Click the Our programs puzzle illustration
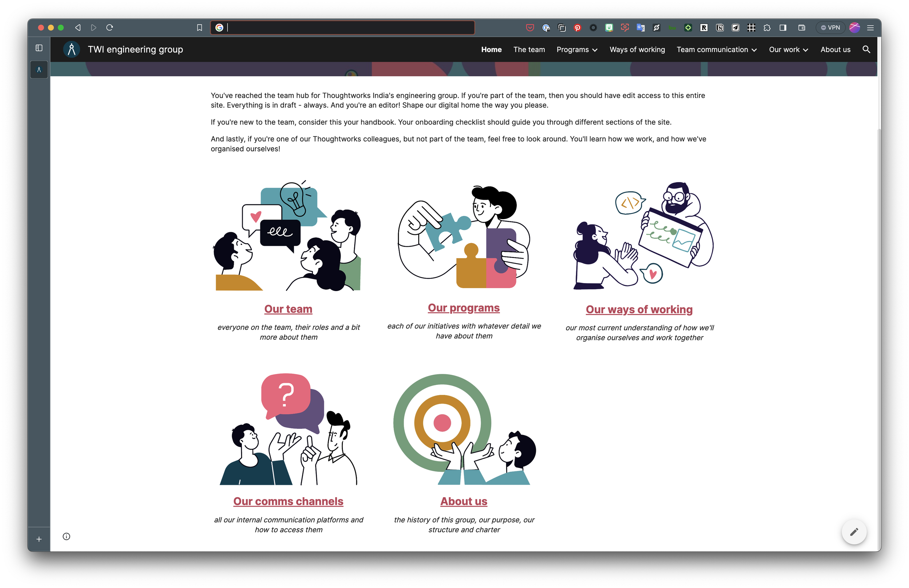The image size is (909, 588). 464,237
